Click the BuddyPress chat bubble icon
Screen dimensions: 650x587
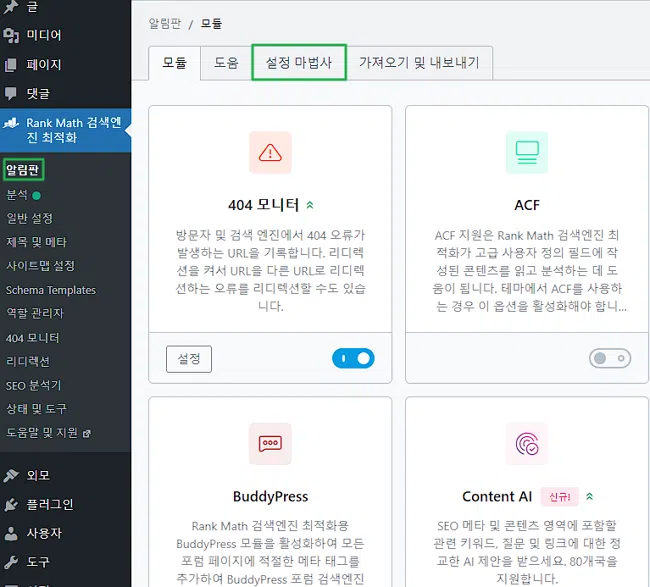(x=270, y=443)
